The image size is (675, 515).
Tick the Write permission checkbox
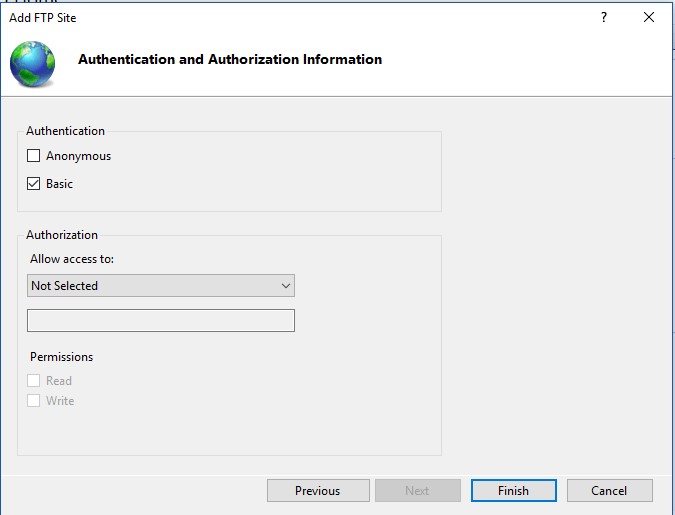click(34, 400)
